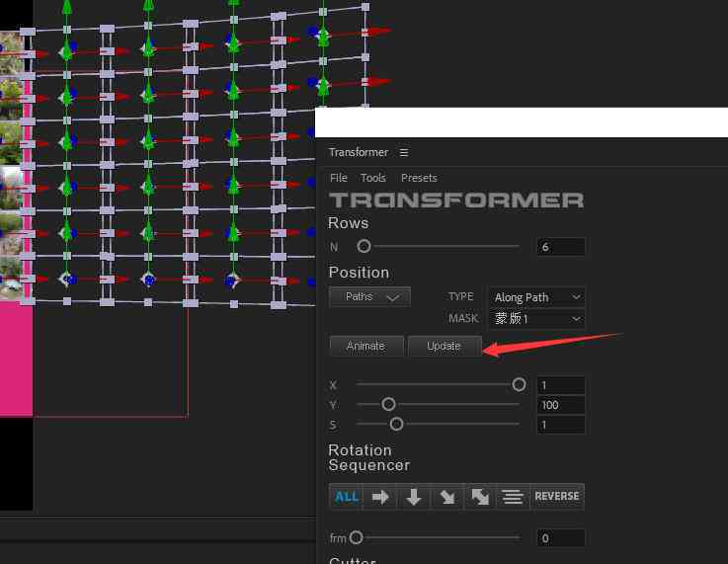The width and height of the screenshot is (728, 564).
Task: Click the Position section heading
Action: (359, 273)
